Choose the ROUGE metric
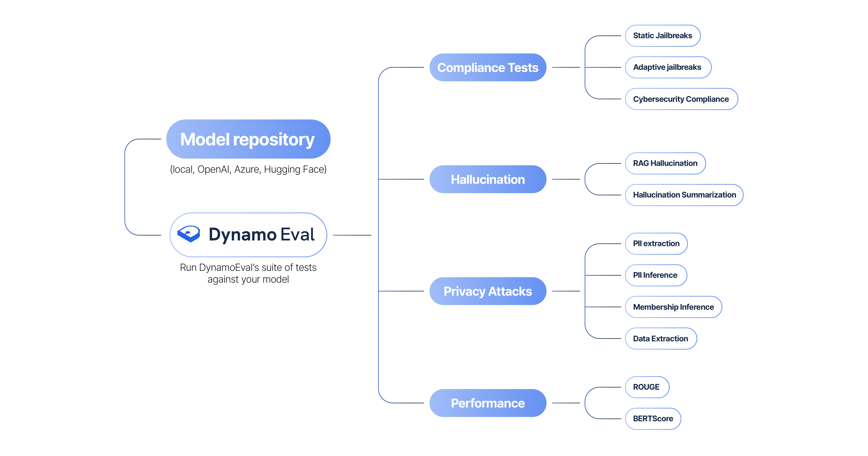 tap(647, 387)
